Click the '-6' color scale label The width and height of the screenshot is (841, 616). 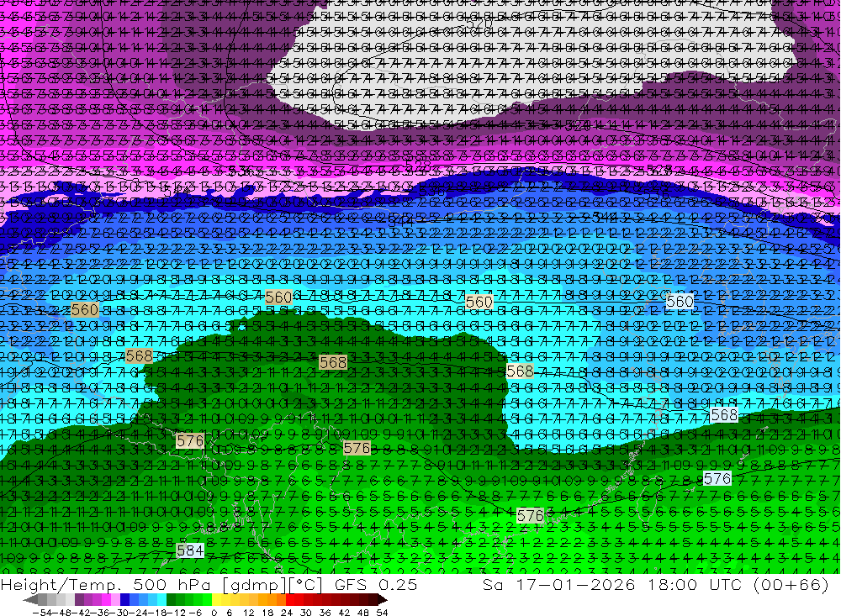coord(194,613)
